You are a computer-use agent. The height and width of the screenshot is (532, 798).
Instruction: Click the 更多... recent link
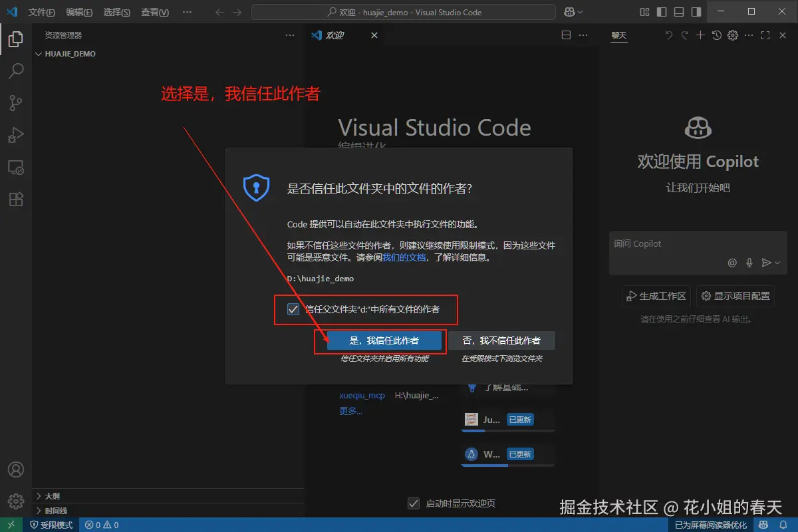click(350, 411)
